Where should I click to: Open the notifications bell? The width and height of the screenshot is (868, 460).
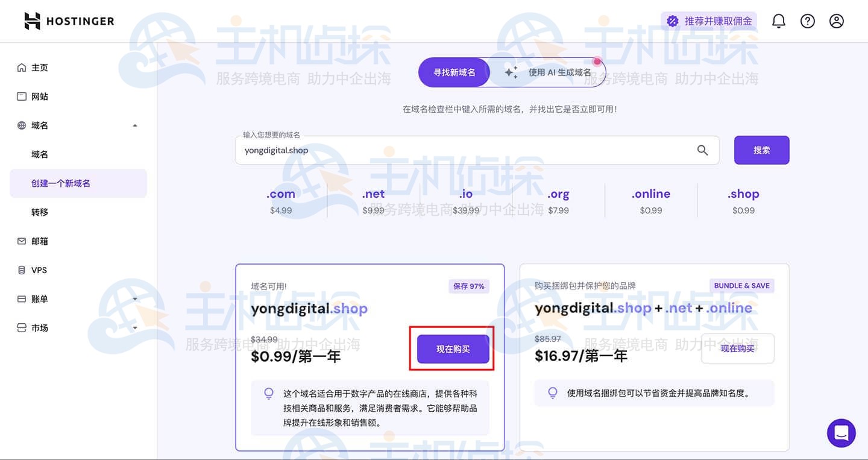pyautogui.click(x=779, y=21)
